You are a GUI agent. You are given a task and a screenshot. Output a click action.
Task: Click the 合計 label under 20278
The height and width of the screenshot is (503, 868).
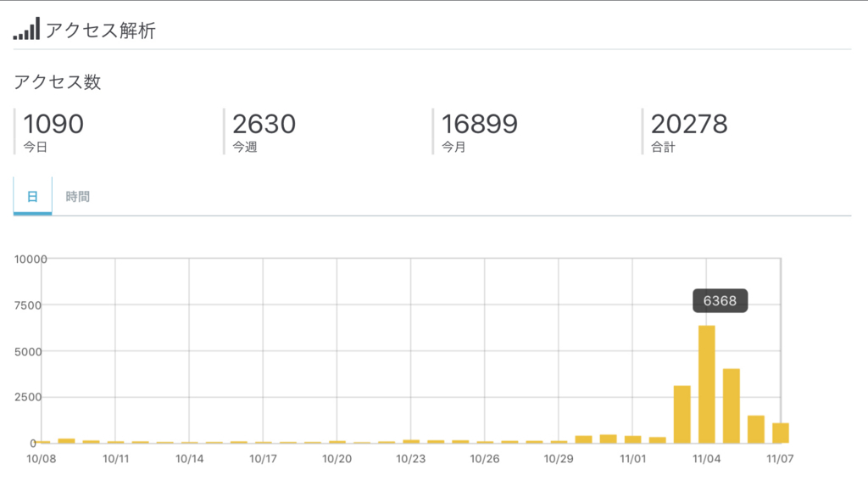tap(663, 148)
